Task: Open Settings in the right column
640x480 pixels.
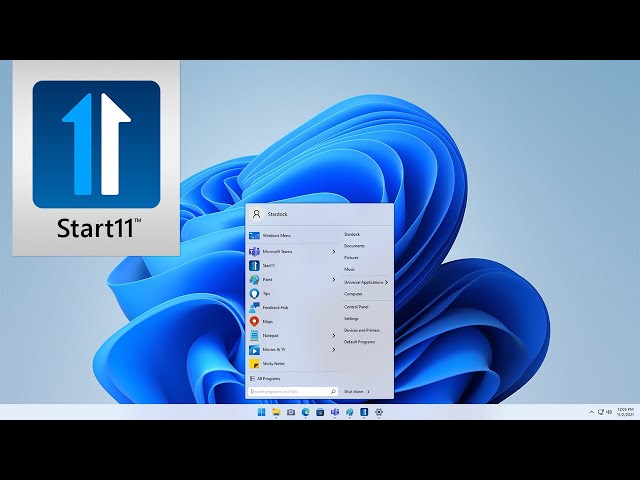Action: pyautogui.click(x=351, y=318)
